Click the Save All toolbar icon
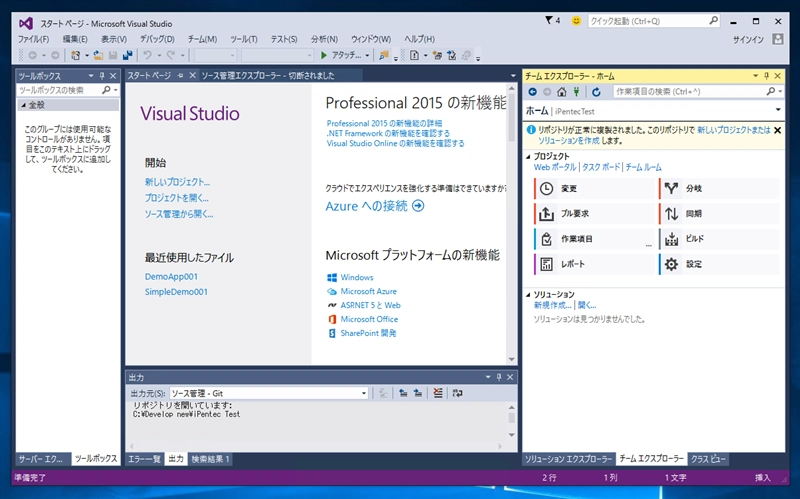This screenshot has height=499, width=800. coord(128,55)
